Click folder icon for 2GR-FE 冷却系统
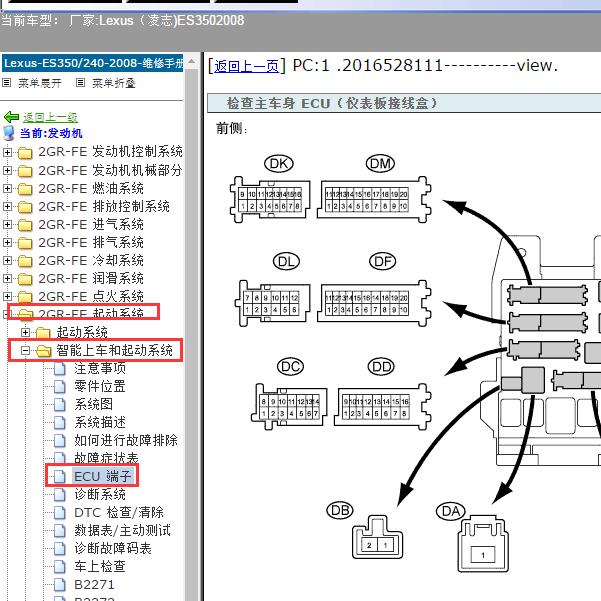This screenshot has height=601, width=601. pos(25,261)
